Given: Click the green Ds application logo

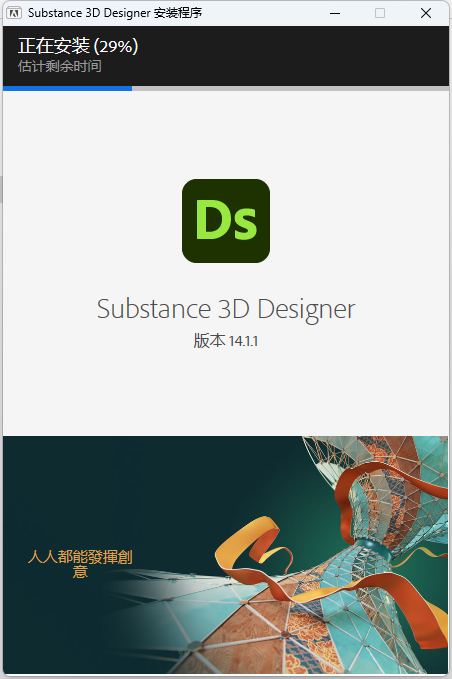Looking at the screenshot, I should (x=226, y=221).
